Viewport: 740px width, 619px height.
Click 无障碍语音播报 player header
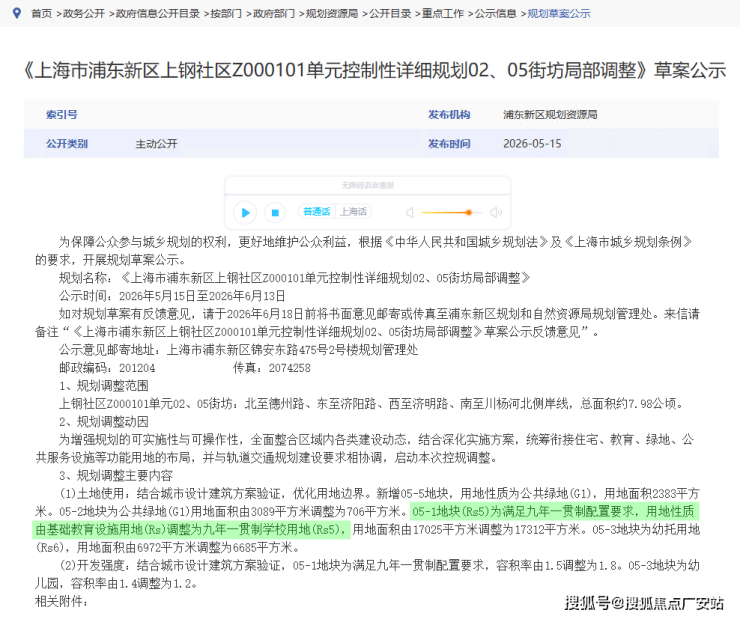(x=367, y=185)
